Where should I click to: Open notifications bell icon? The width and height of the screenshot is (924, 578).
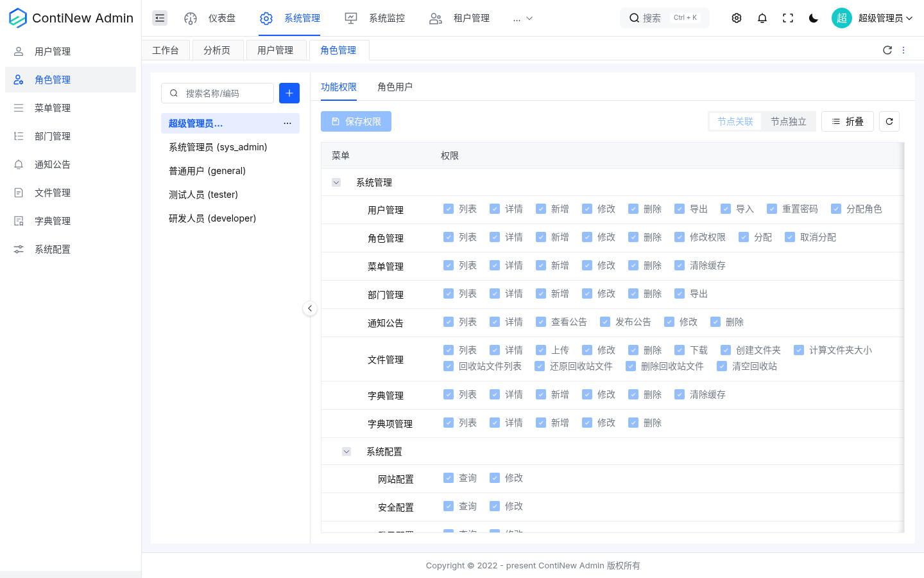coord(762,18)
